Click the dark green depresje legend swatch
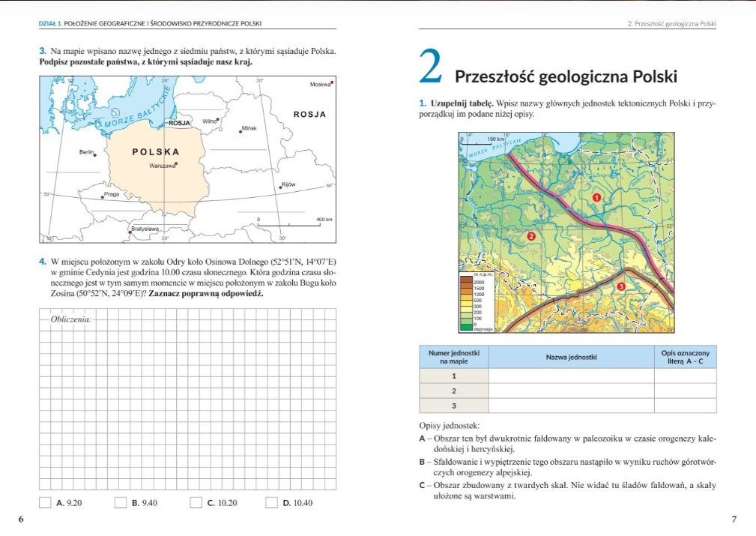Viewport: 756px width, 536px height. coord(466,327)
